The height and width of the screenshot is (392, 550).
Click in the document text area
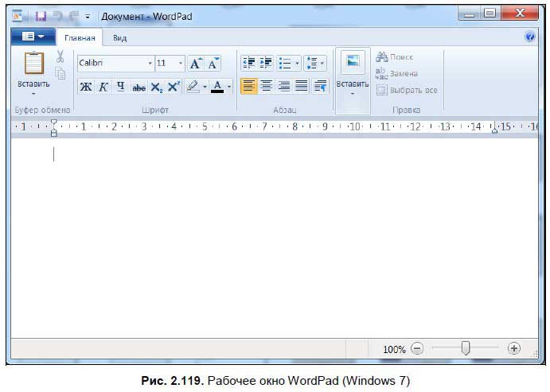pyautogui.click(x=275, y=239)
